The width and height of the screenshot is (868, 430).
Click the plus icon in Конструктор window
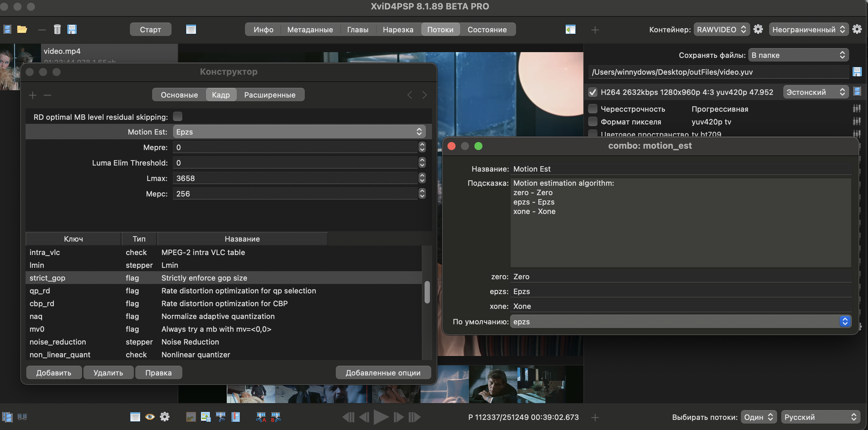[32, 95]
